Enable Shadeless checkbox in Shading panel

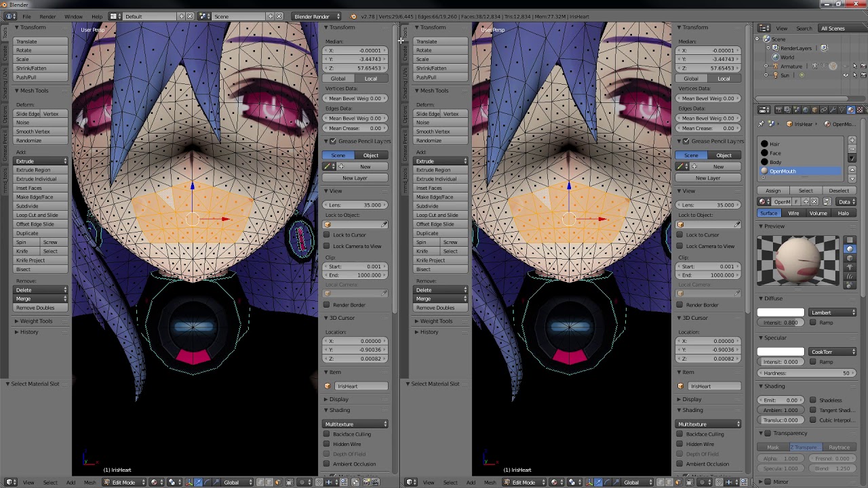tap(813, 401)
